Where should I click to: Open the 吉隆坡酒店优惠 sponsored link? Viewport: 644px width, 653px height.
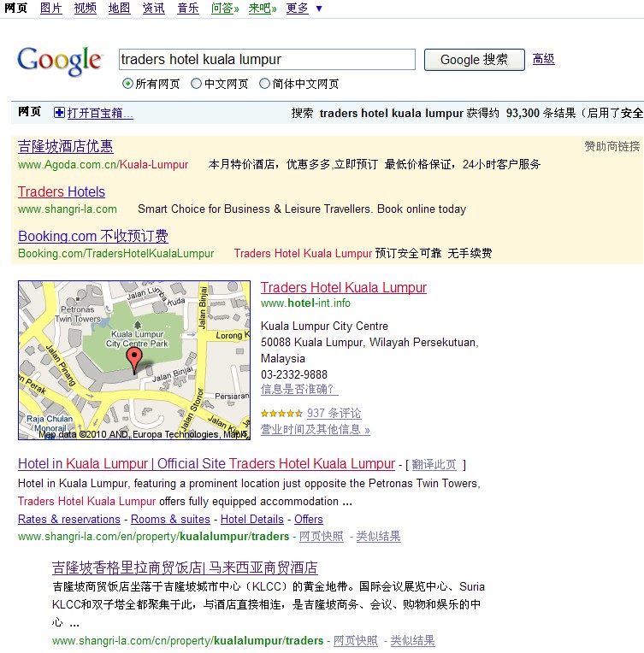[x=66, y=146]
